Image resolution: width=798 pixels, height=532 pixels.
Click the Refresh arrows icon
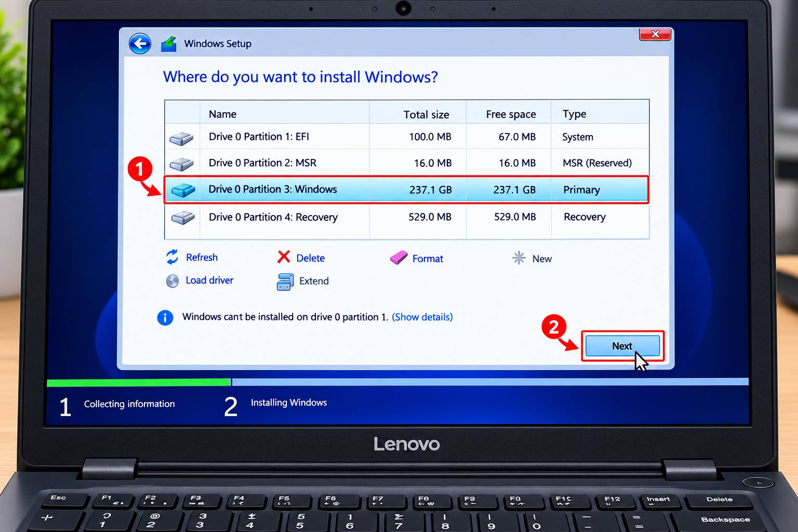coord(172,257)
